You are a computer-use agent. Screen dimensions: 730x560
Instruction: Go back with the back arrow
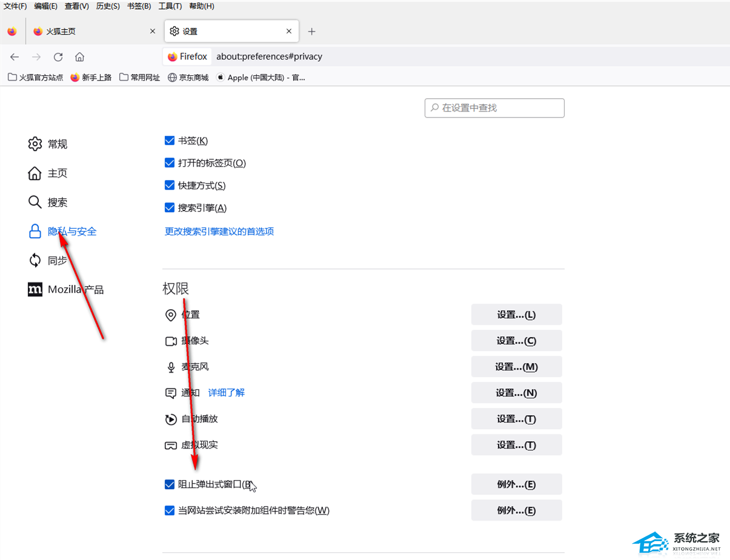[x=15, y=57]
